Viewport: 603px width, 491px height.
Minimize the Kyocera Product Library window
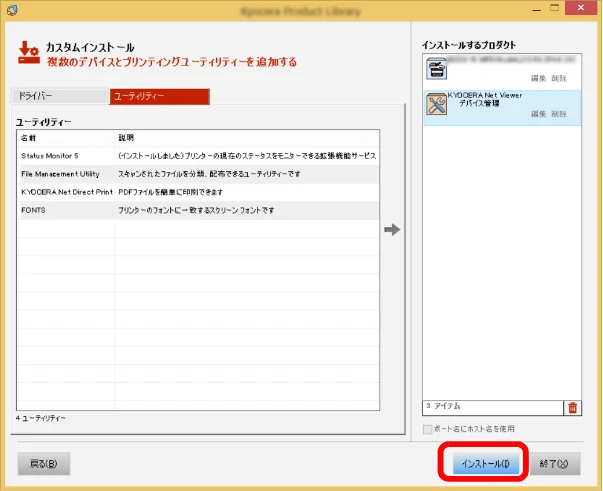tap(536, 9)
